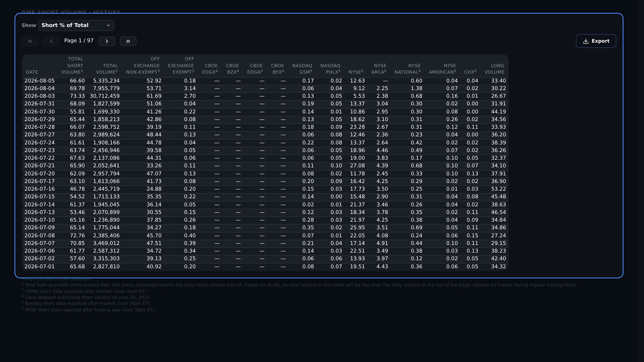Select the 2026-07-31 date cell
The image size is (644, 362).
point(39,104)
